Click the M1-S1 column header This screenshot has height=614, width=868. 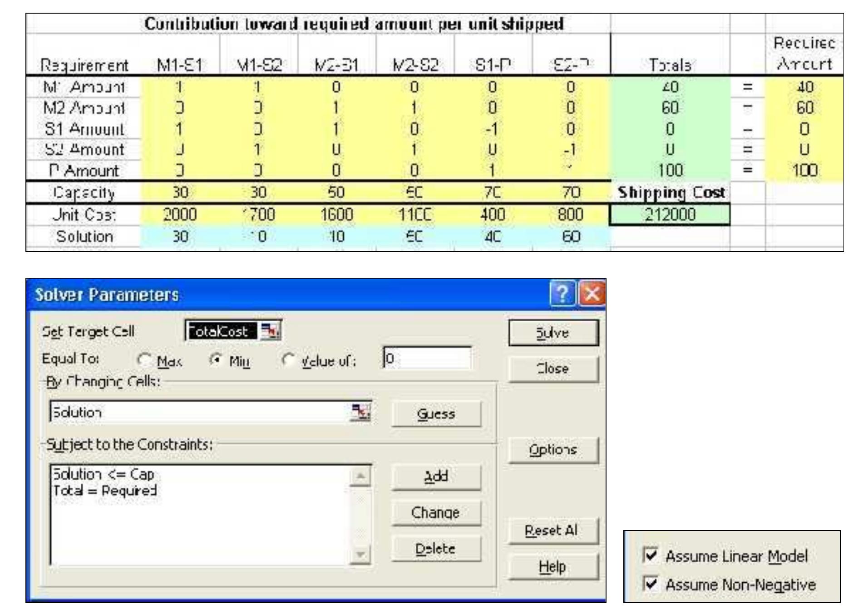coord(180,65)
